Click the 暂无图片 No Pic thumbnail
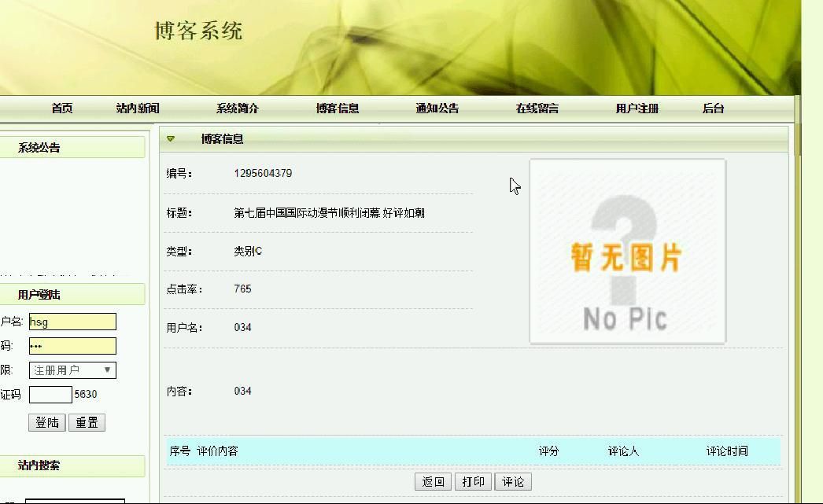Screen dimensions: 823x504 point(628,252)
